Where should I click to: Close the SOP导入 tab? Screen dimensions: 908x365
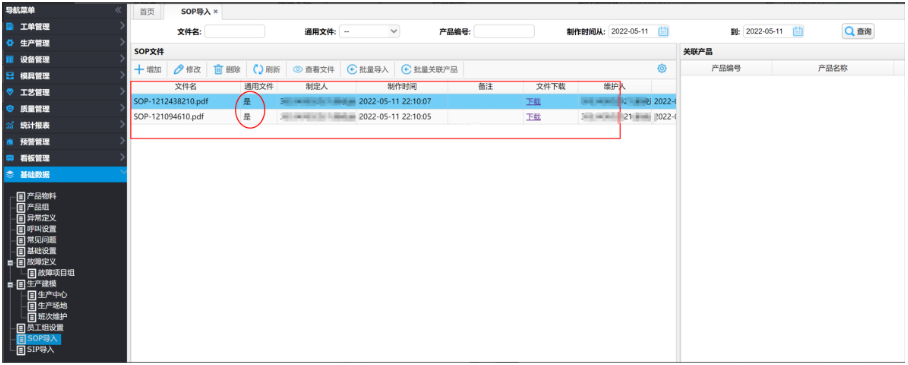[x=216, y=12]
